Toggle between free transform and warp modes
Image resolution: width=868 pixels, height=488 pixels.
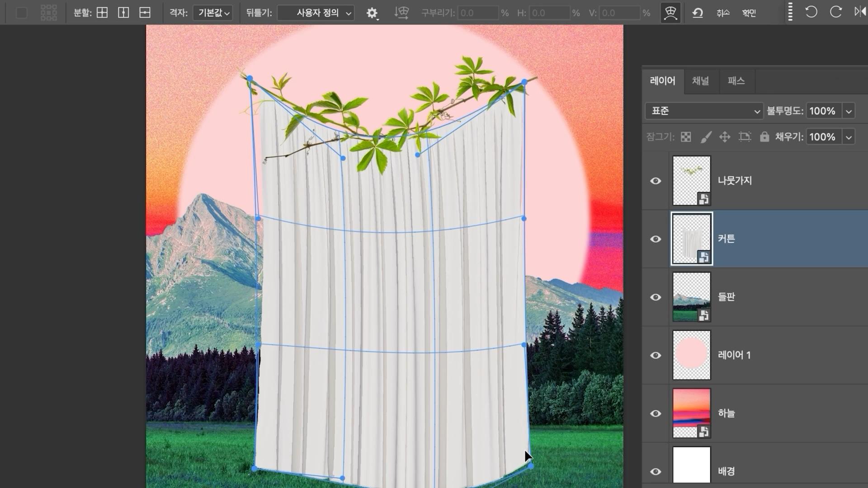pos(670,13)
